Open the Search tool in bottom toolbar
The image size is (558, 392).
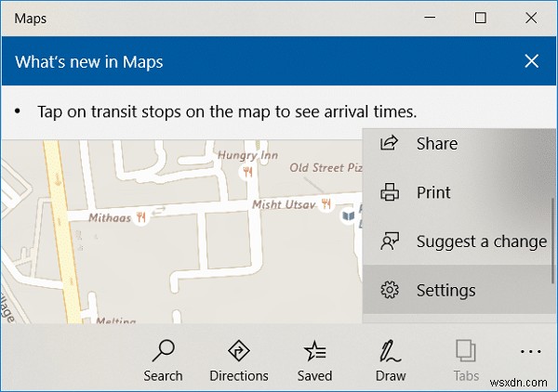pyautogui.click(x=163, y=359)
